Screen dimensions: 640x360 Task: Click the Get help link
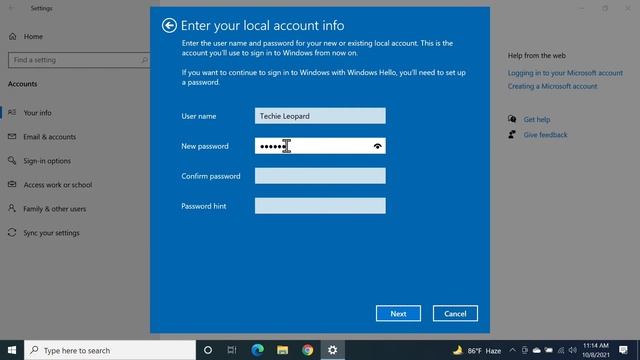[x=537, y=120]
